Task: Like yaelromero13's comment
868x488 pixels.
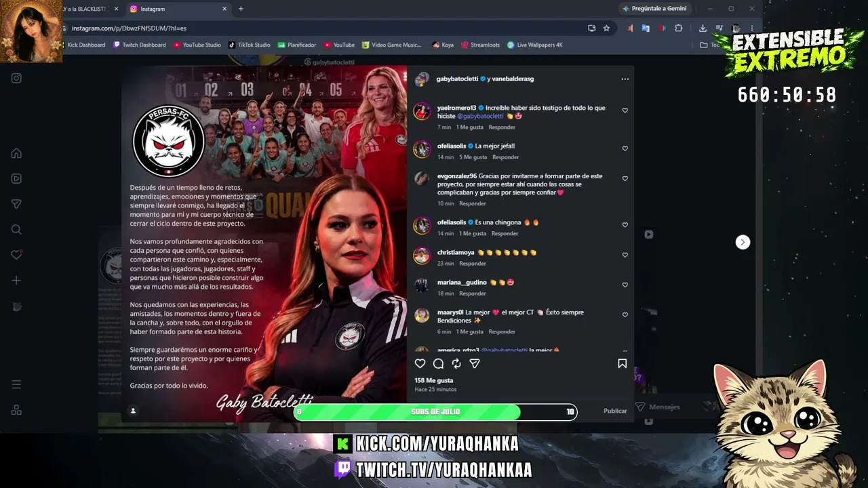Action: pyautogui.click(x=625, y=110)
